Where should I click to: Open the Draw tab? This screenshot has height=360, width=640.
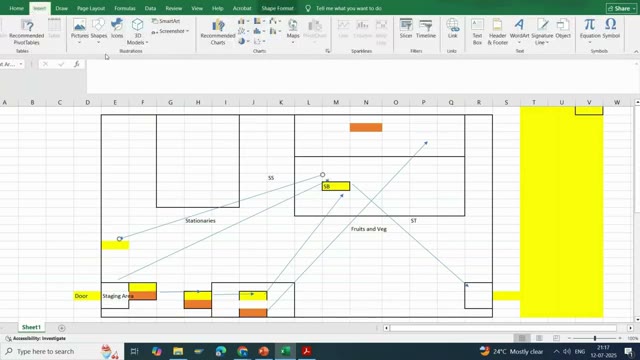coord(62,8)
